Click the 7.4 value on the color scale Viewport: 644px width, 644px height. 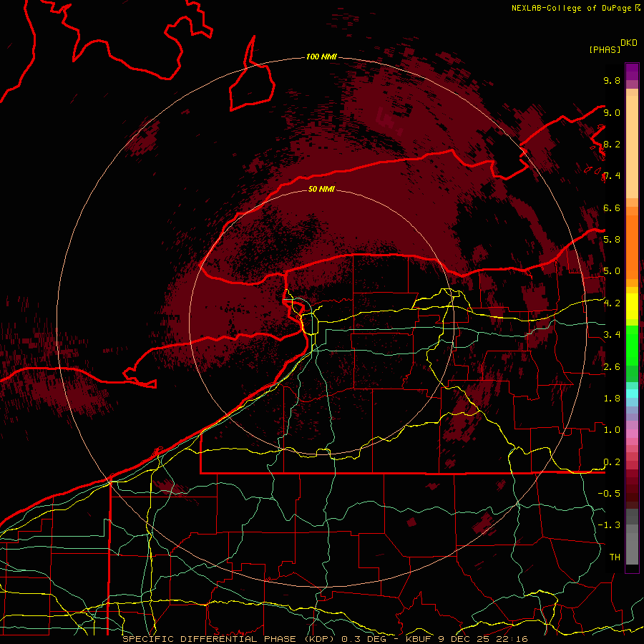612,176
